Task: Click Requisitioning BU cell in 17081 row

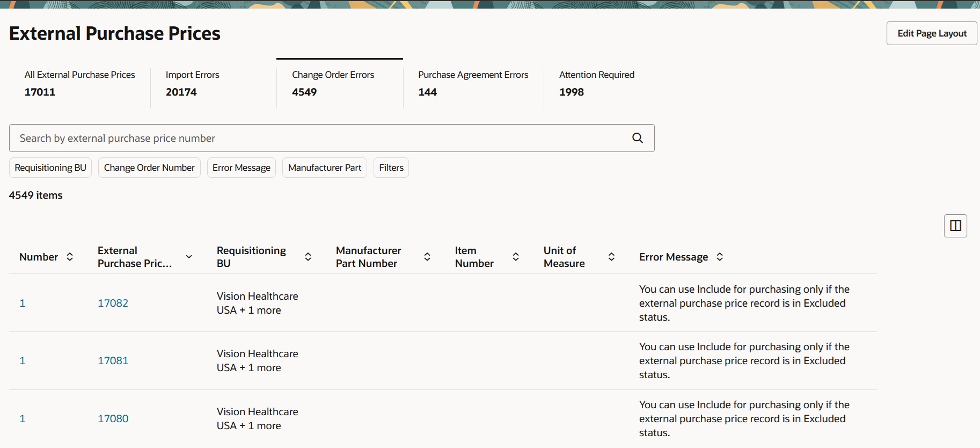Action: click(x=258, y=360)
